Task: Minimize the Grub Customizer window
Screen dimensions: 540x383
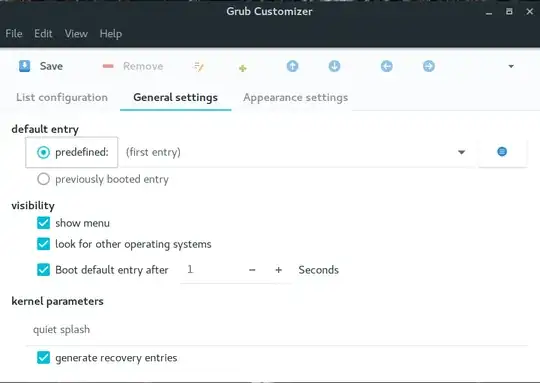Action: coord(489,13)
